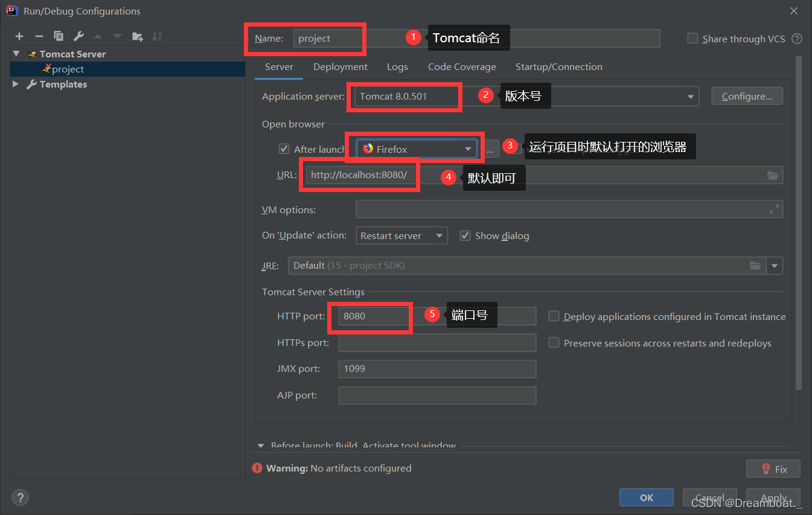The height and width of the screenshot is (515, 812).
Task: Switch to the Logs tab
Action: coord(397,67)
